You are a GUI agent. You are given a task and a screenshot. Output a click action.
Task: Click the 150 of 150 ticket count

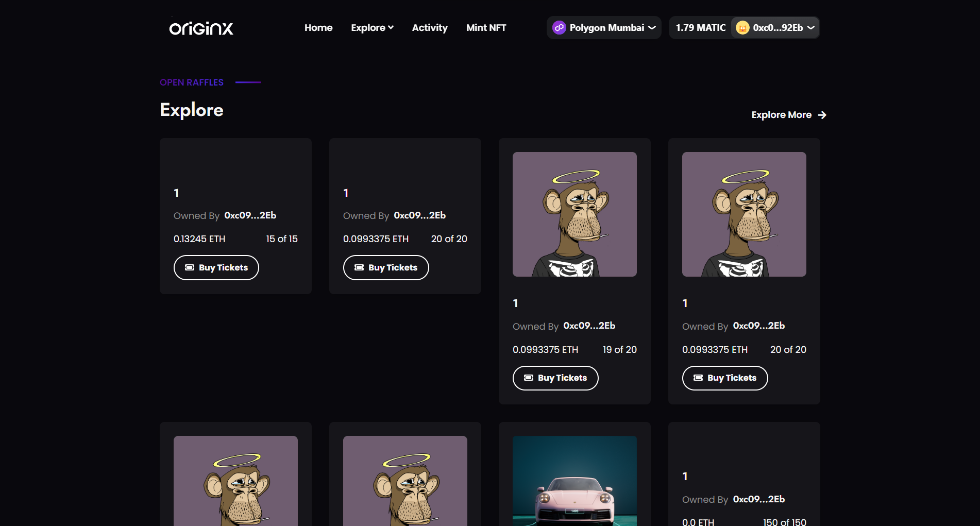pos(785,522)
